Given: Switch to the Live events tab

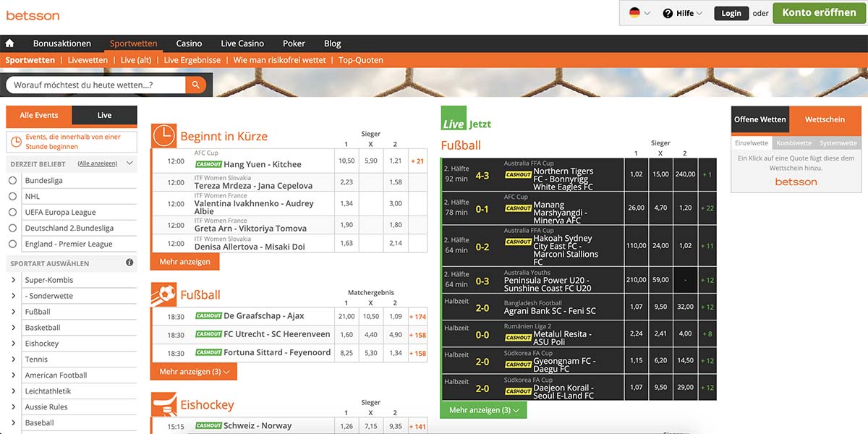Looking at the screenshot, I should pos(104,116).
